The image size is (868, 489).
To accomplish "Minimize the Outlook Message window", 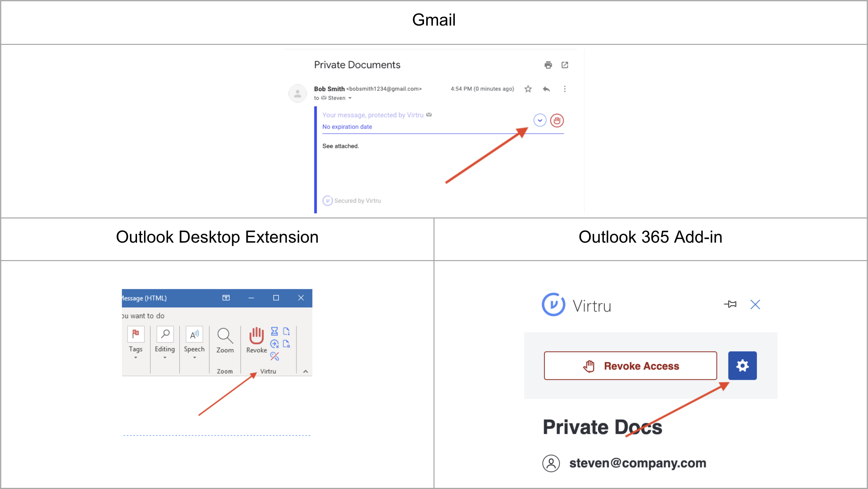I will [251, 298].
